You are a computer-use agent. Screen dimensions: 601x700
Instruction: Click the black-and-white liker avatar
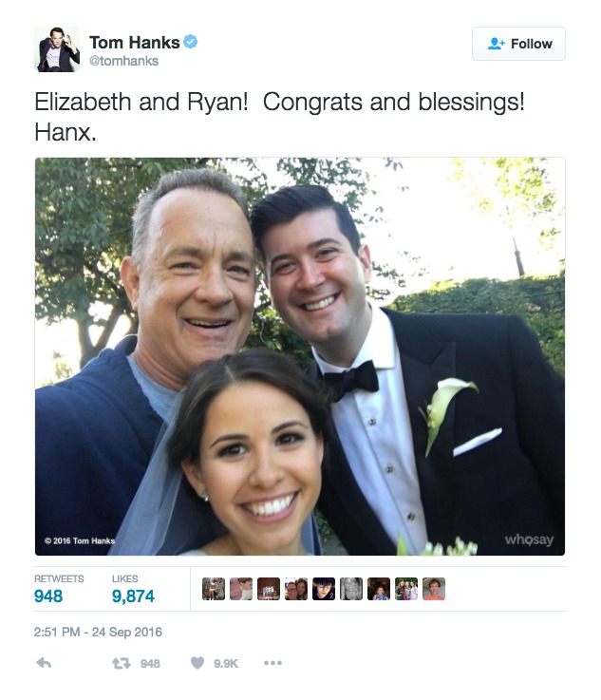pos(351,589)
